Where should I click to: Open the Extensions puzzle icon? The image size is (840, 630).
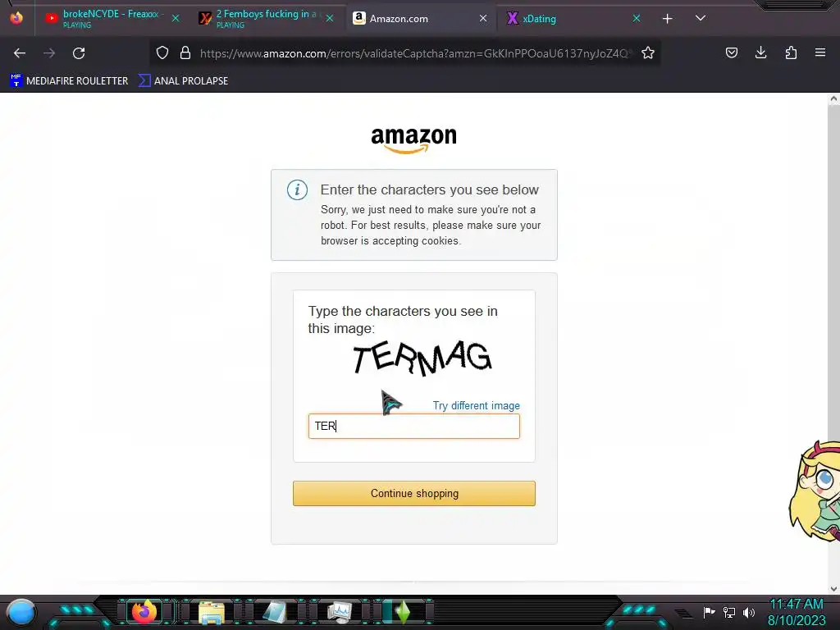pyautogui.click(x=791, y=52)
